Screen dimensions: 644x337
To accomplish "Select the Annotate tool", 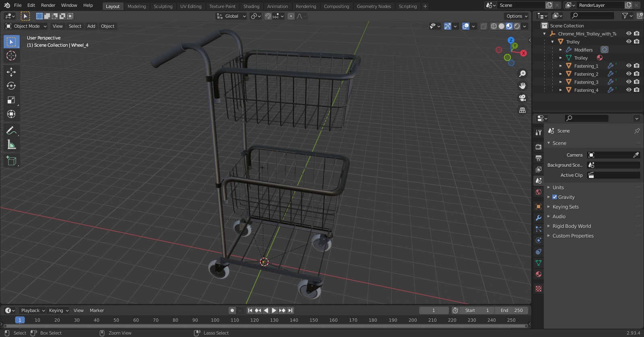I will click(x=11, y=130).
